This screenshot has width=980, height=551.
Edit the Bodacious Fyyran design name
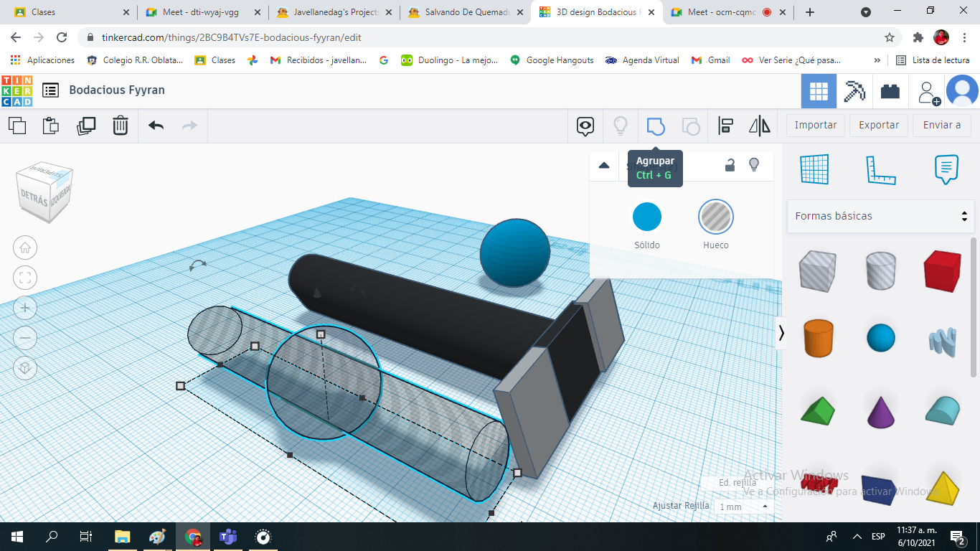117,90
